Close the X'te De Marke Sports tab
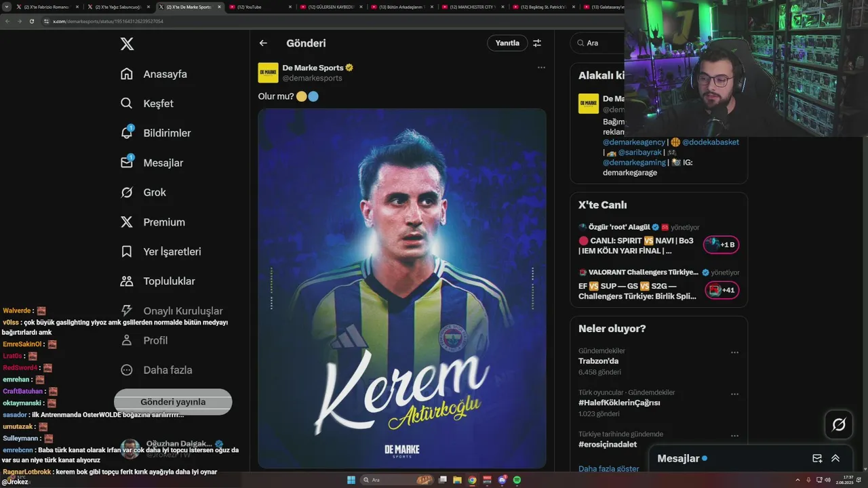The width and height of the screenshot is (868, 488). [x=219, y=7]
